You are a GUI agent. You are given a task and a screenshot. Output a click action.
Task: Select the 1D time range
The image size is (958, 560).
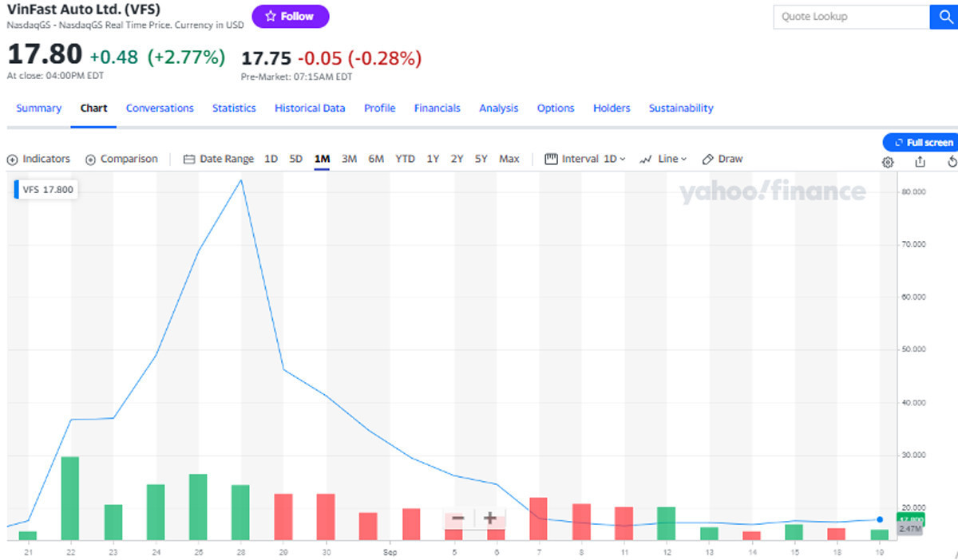271,159
